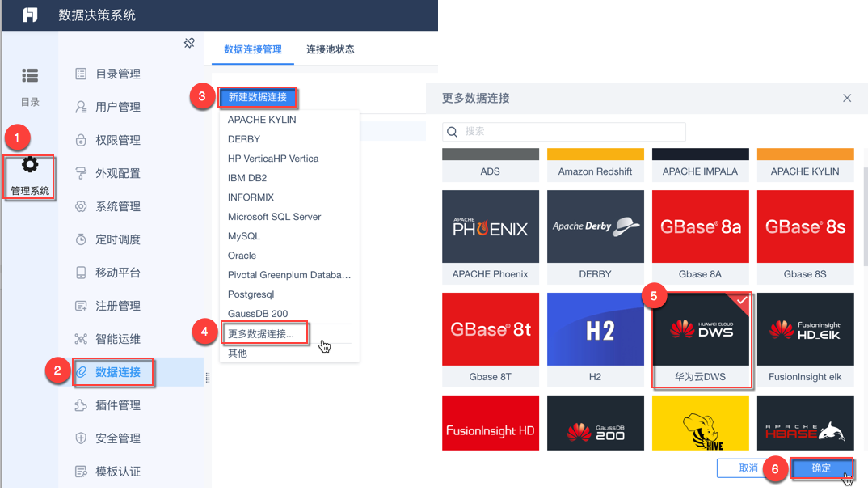Open 更多数据连接... menu entry

pos(261,333)
